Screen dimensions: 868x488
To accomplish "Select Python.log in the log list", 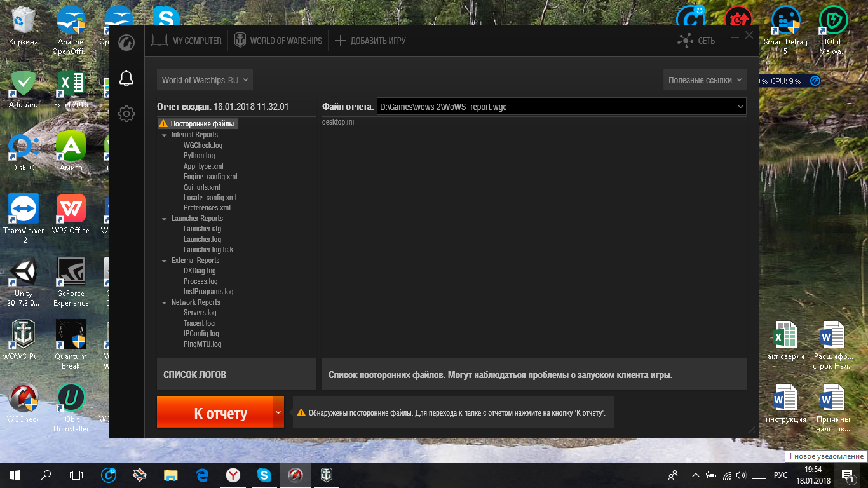I will [199, 156].
